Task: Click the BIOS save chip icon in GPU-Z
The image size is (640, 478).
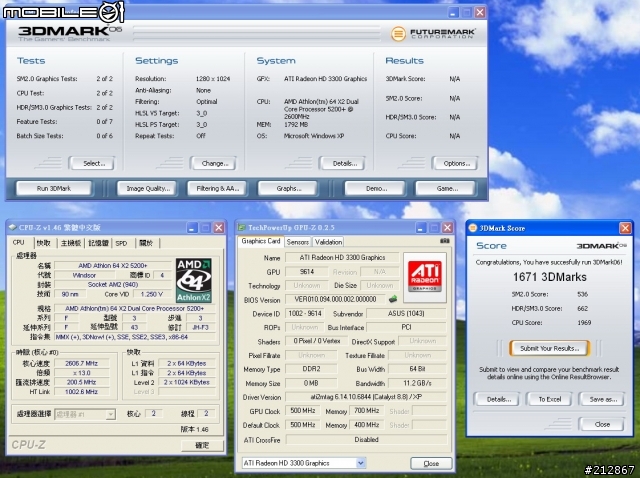Action: (x=393, y=299)
